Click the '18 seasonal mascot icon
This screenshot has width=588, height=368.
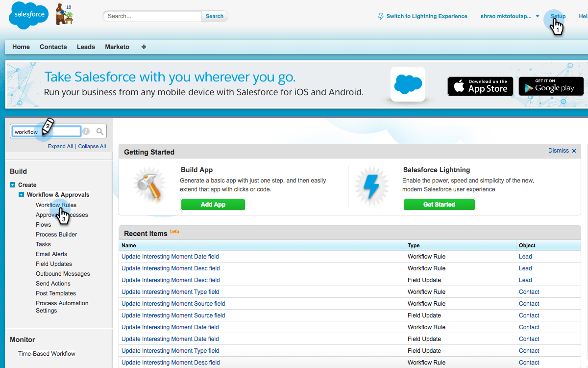click(x=65, y=15)
